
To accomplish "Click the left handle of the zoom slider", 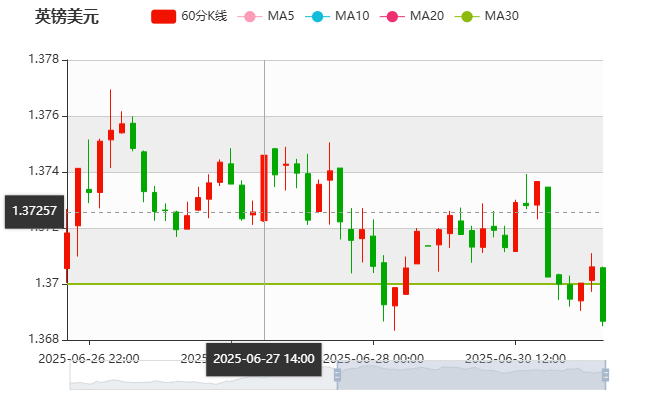I will point(337,375).
